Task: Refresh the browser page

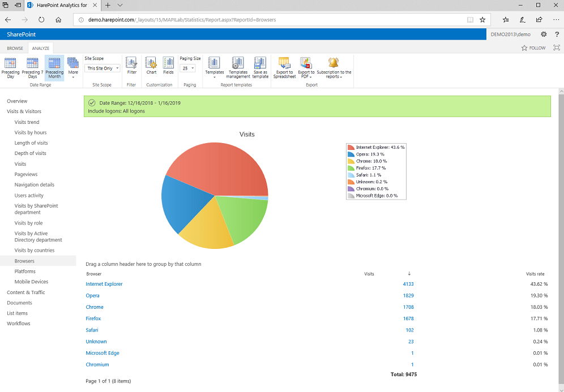Action: [41, 20]
